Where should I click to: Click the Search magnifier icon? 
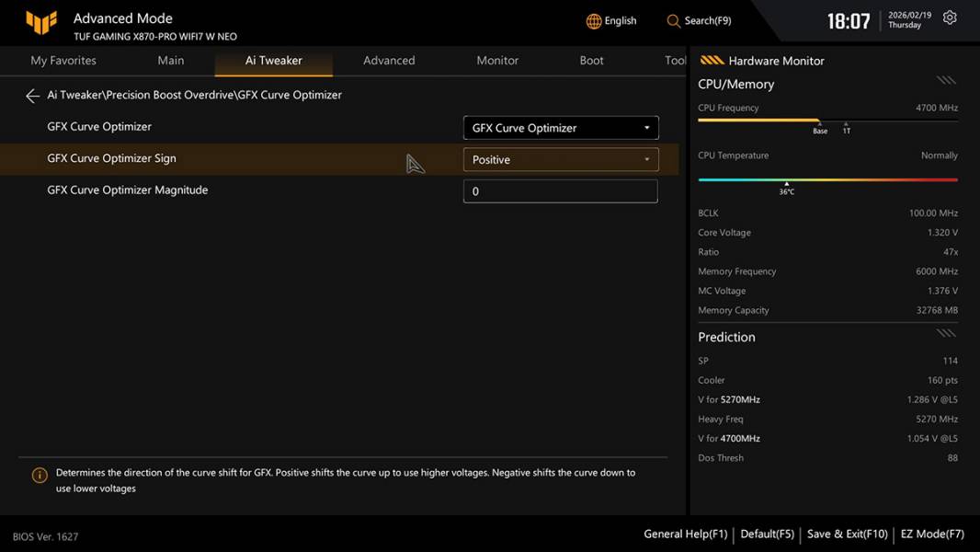click(674, 21)
